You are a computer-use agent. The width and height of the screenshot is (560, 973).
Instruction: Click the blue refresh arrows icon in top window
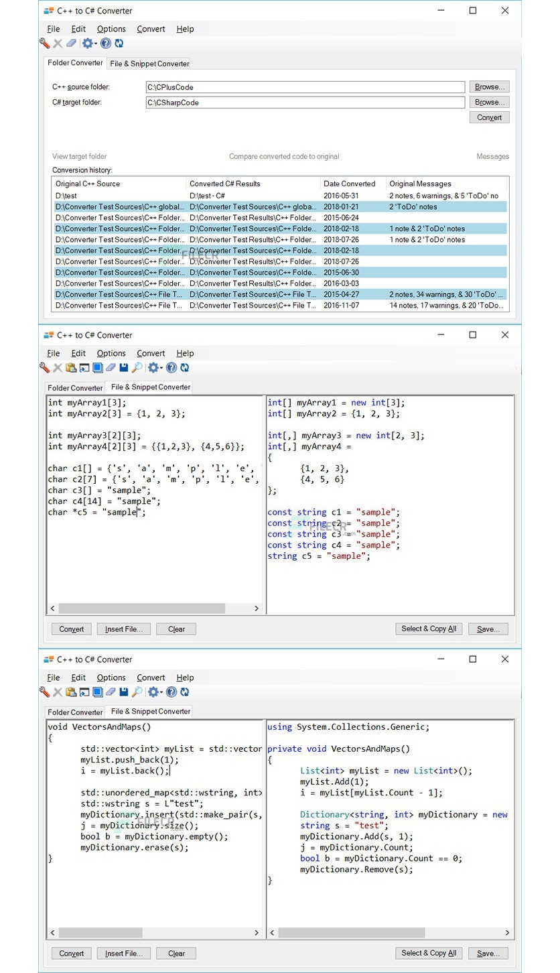pyautogui.click(x=119, y=44)
